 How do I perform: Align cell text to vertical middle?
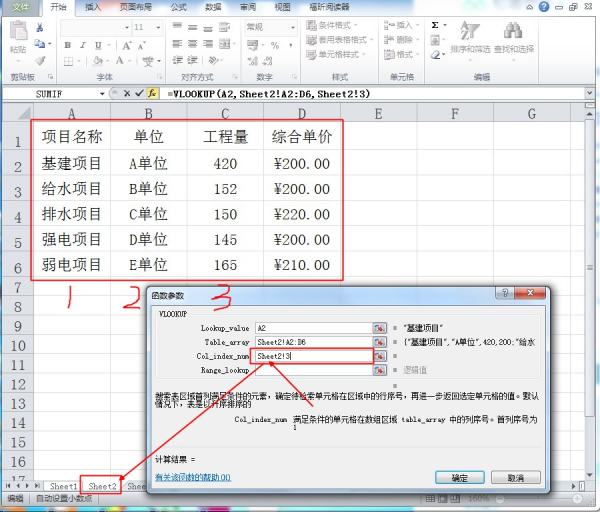192,27
